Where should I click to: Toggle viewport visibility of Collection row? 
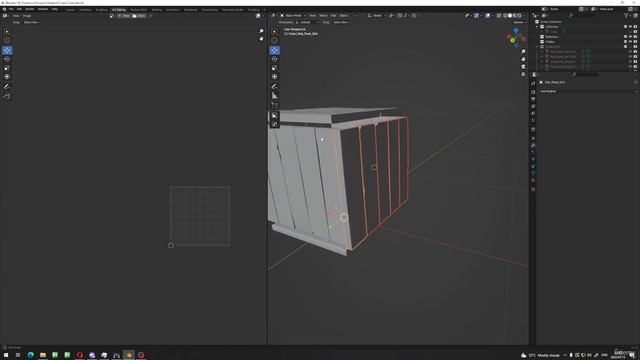point(630,27)
